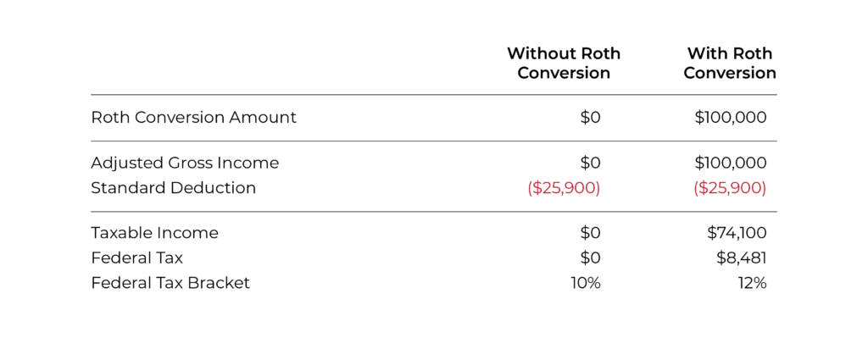
Task: Click red ($25,900) under With Roth Conversion
Action: click(x=730, y=188)
